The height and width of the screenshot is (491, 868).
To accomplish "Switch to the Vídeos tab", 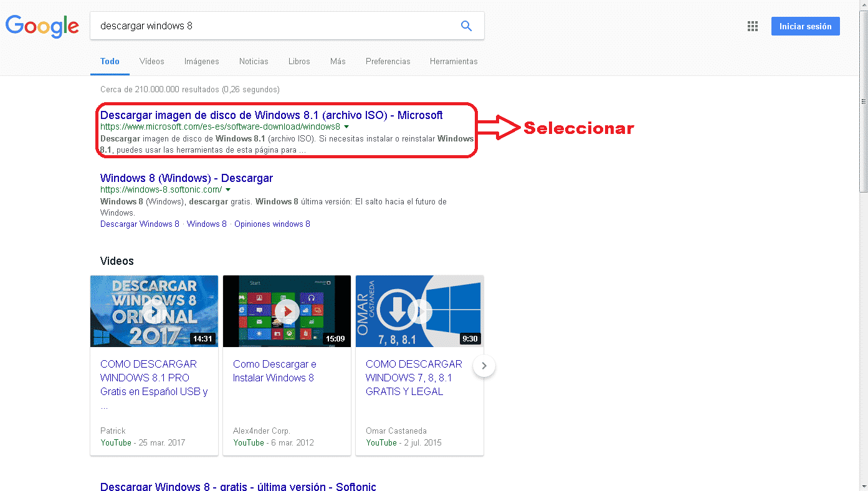I will pyautogui.click(x=152, y=62).
